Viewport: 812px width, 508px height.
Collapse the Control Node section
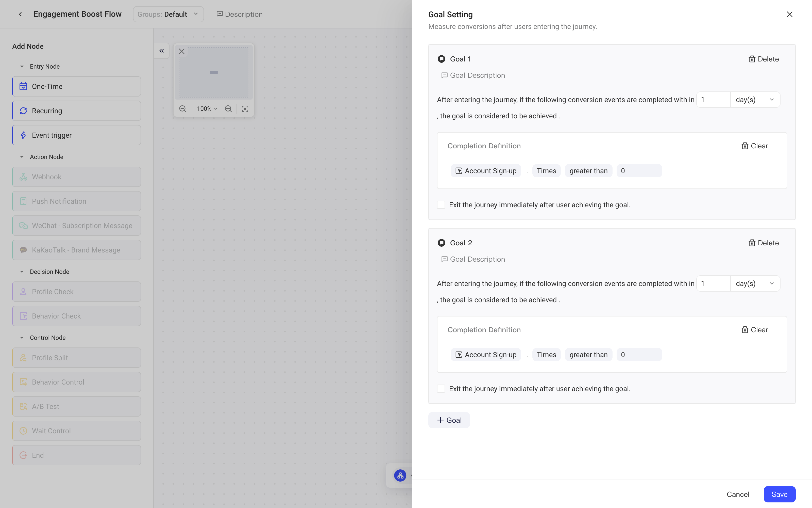[x=22, y=338]
